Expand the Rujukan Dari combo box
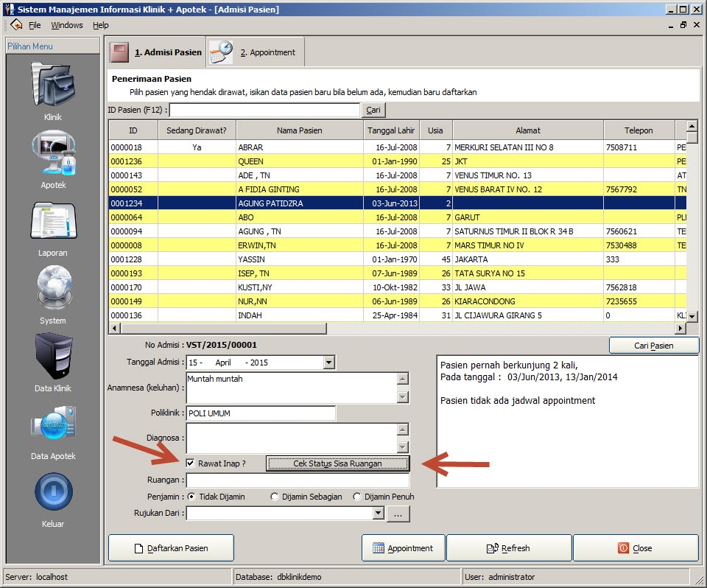Screen dimensions: 707x588 click(x=379, y=513)
